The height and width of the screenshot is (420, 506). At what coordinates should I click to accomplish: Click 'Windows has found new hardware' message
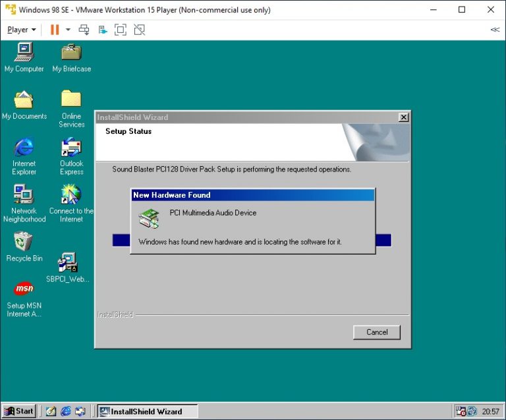click(240, 242)
